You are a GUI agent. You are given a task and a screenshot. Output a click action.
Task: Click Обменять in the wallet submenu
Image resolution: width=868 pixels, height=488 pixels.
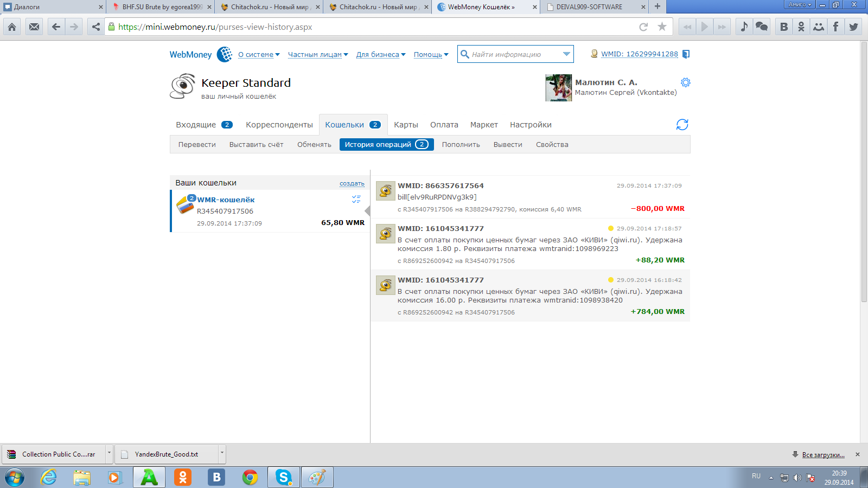[x=314, y=145]
